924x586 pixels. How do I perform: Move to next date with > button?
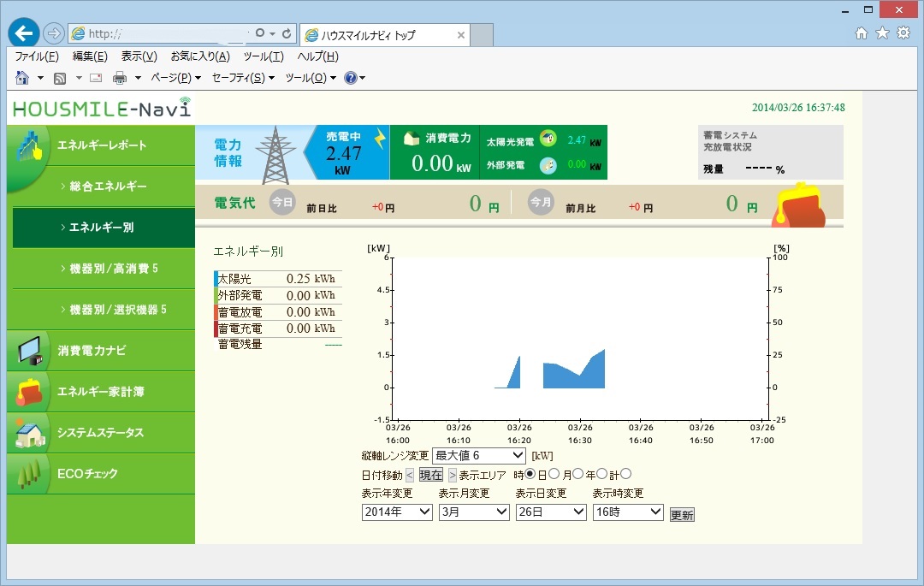(452, 475)
